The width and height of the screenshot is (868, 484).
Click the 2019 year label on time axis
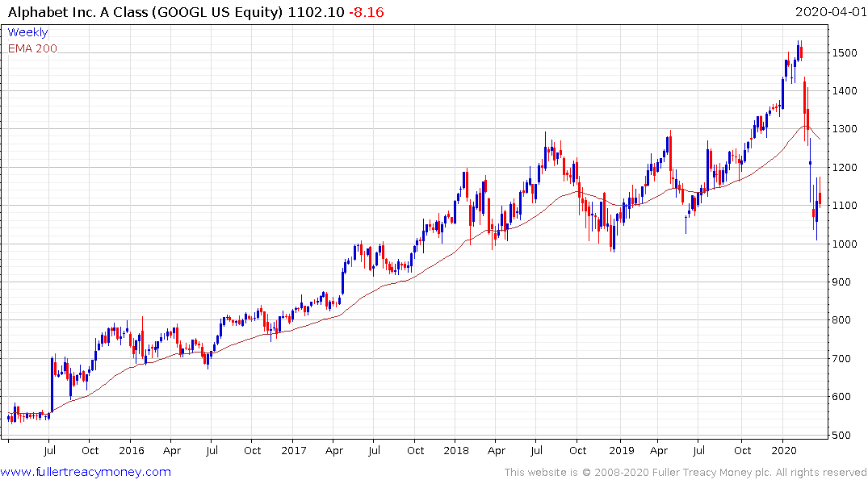coord(621,450)
